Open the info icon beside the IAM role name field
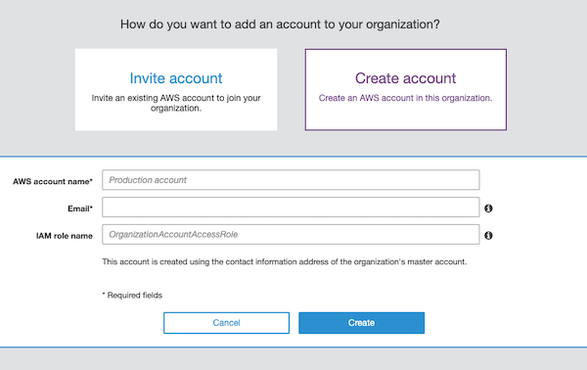 (488, 236)
